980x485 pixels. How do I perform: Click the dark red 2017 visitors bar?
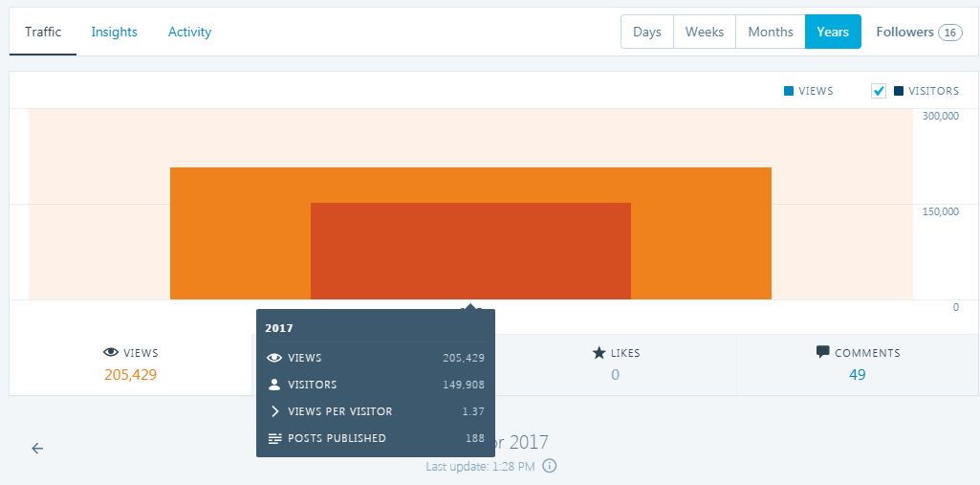point(470,252)
